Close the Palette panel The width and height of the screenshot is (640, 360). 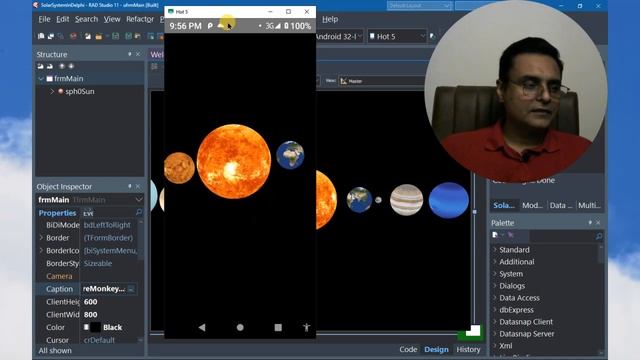click(x=598, y=223)
